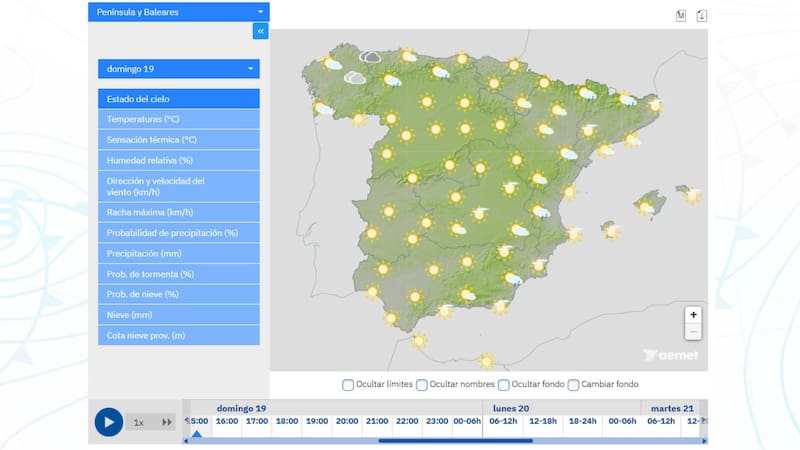
Task: Select the 16:00 time slot
Action: click(227, 421)
